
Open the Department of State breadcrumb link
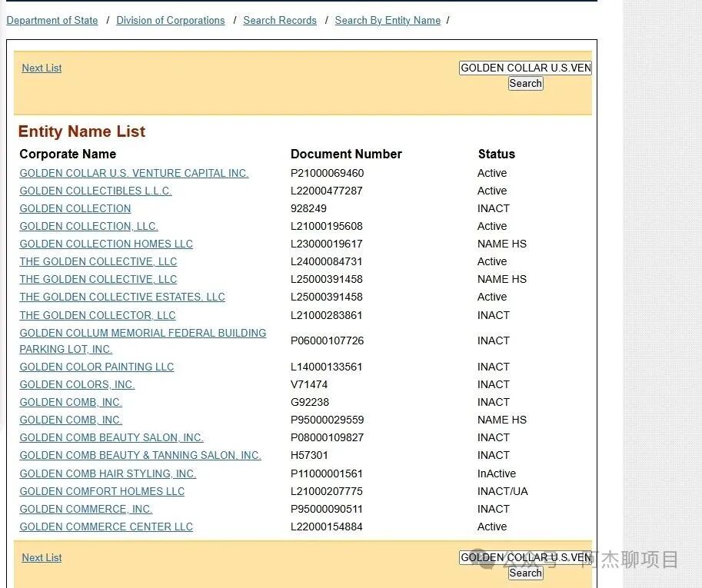pos(52,20)
